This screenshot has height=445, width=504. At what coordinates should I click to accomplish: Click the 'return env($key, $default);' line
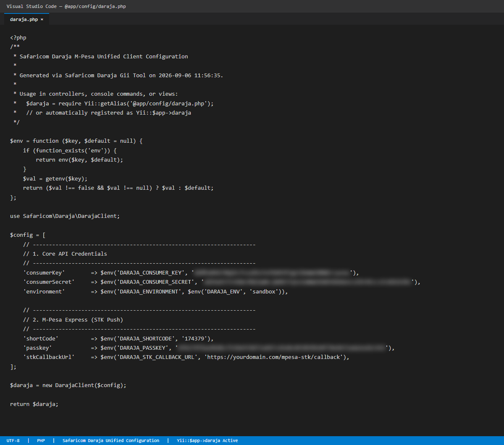[x=79, y=160]
